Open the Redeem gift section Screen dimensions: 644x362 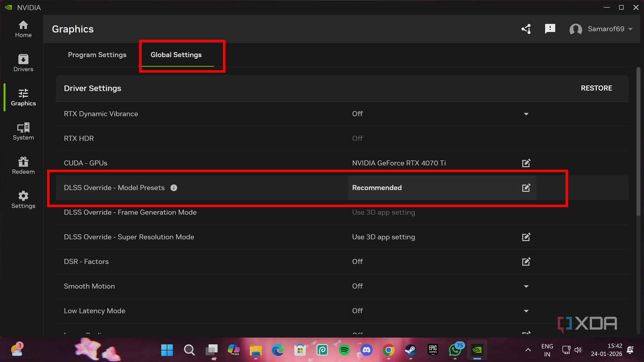pyautogui.click(x=23, y=166)
